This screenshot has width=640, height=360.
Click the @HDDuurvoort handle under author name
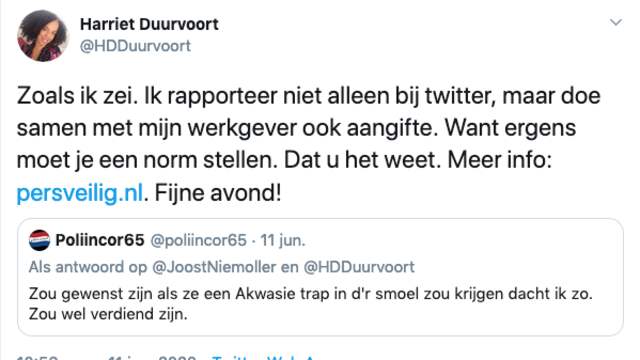tap(136, 46)
